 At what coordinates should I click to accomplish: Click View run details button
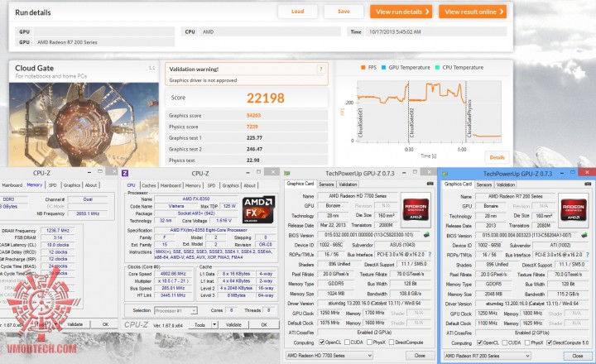coord(402,12)
